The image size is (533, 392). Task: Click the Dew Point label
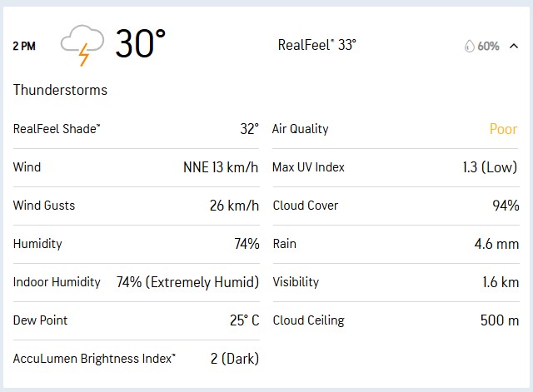pyautogui.click(x=41, y=320)
